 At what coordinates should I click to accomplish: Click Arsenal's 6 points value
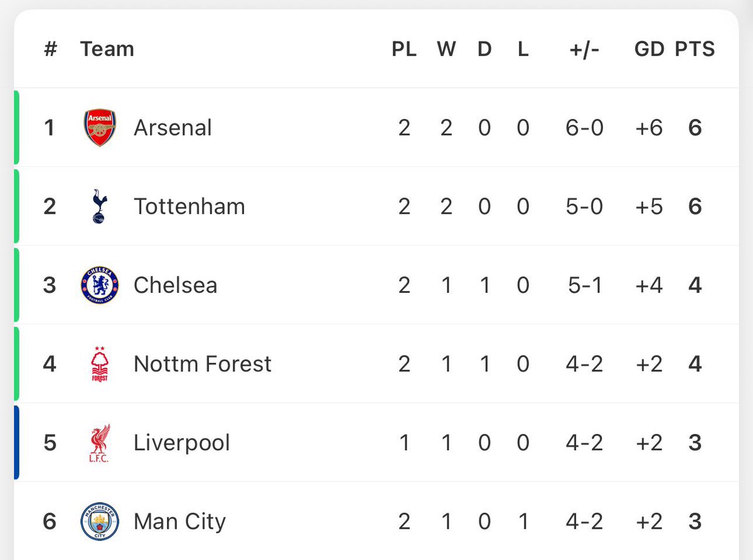pyautogui.click(x=695, y=128)
